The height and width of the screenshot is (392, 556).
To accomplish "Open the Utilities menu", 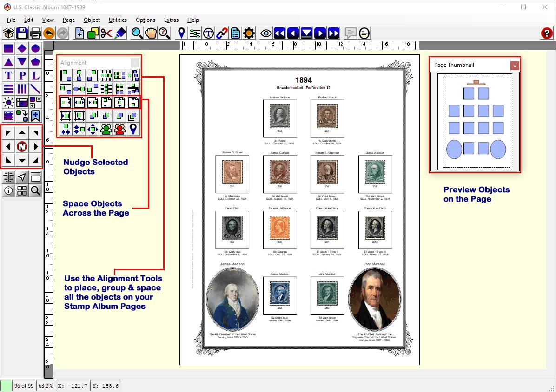I will pyautogui.click(x=118, y=20).
